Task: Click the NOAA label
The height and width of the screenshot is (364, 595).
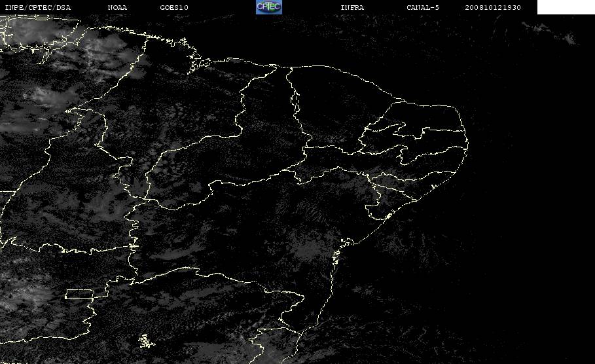Action: tap(117, 8)
